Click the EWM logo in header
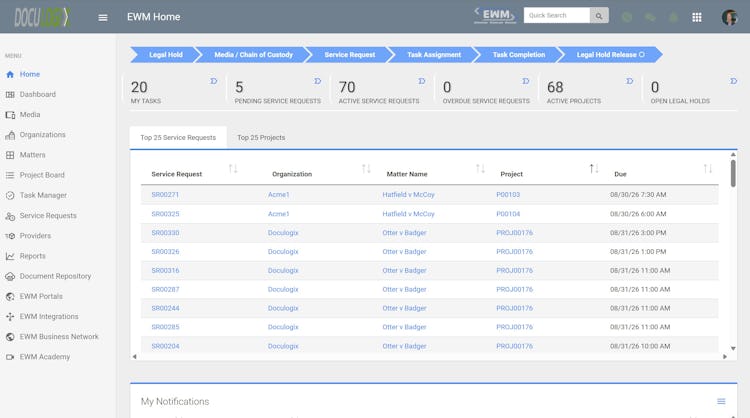The image size is (750, 418). click(495, 15)
